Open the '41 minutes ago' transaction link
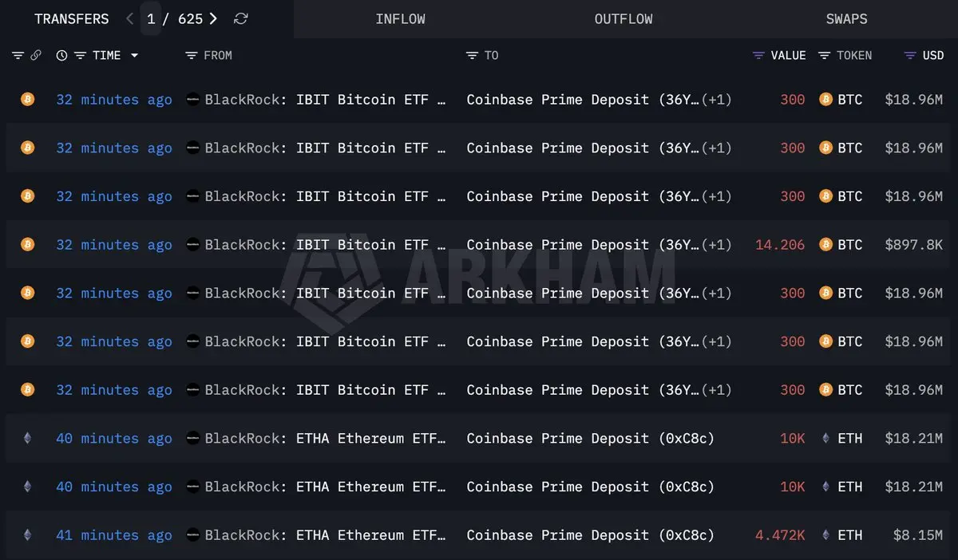This screenshot has width=958, height=560. pyautogui.click(x=114, y=535)
